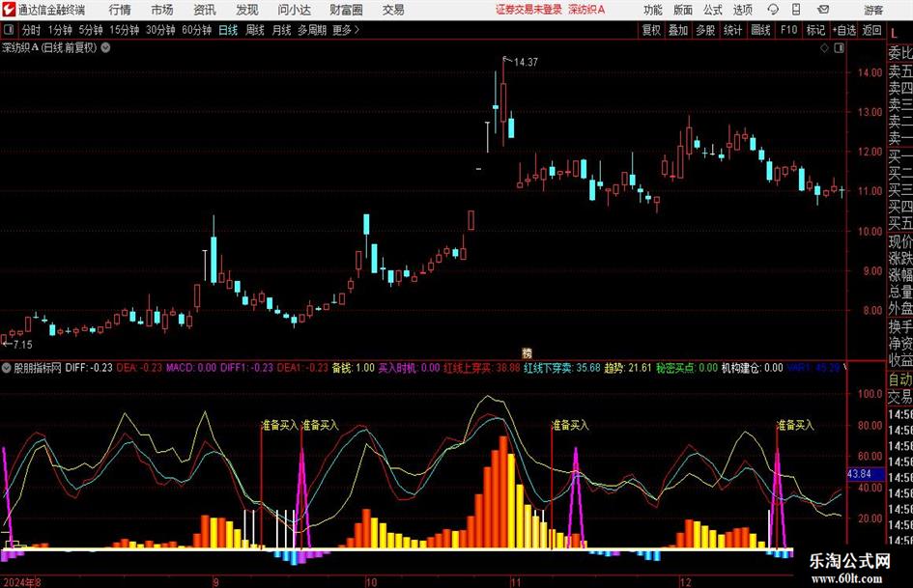
Task: Click the 趋势 indicator value label
Action: (x=628, y=367)
